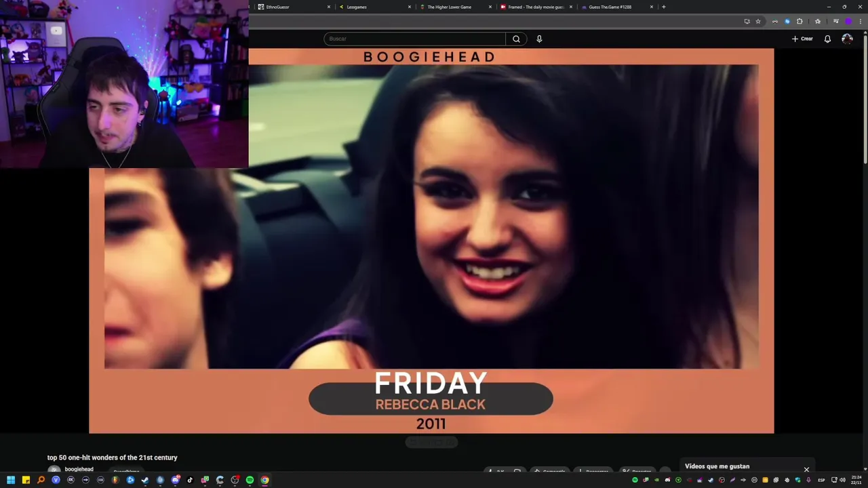The height and width of the screenshot is (488, 868).
Task: Open the orange search tool in taskbar
Action: coord(41,480)
